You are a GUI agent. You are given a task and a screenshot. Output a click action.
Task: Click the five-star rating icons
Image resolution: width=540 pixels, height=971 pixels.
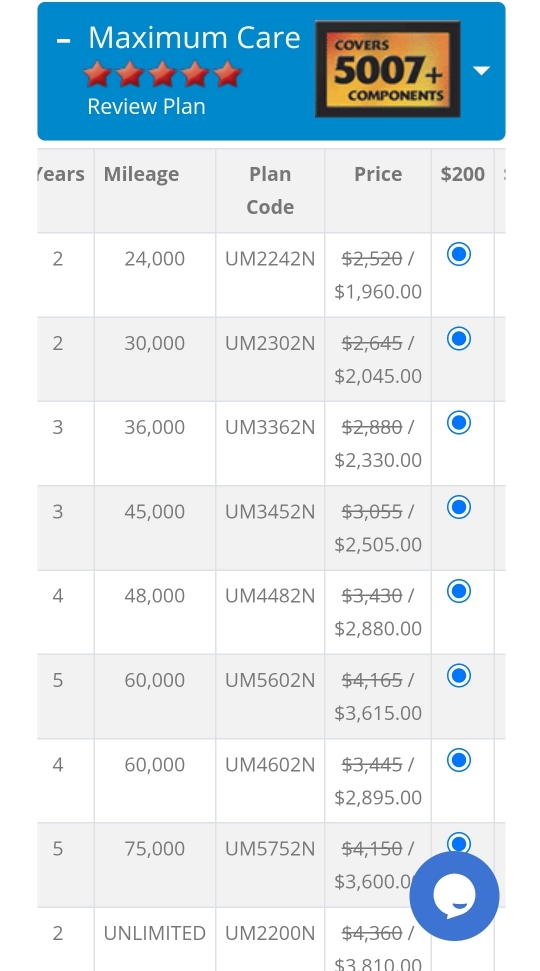[162, 74]
